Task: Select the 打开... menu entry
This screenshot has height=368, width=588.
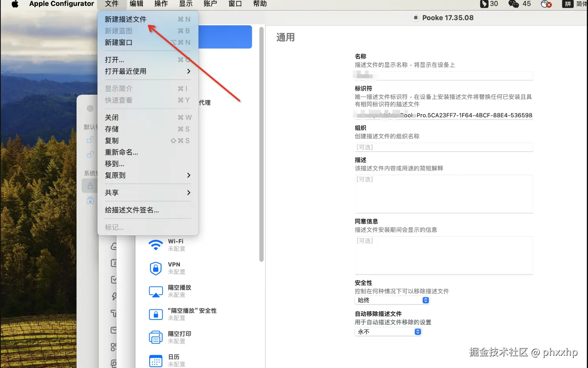Action: point(148,60)
